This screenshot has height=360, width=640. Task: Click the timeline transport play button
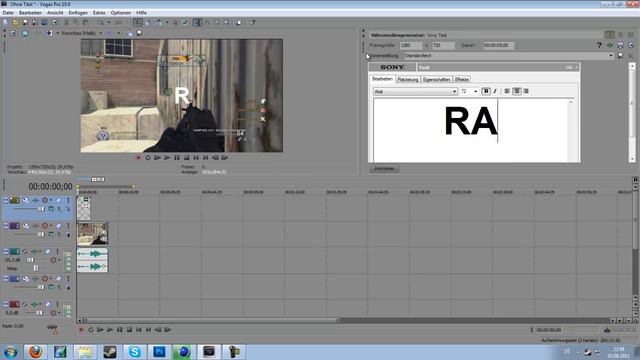point(110,330)
